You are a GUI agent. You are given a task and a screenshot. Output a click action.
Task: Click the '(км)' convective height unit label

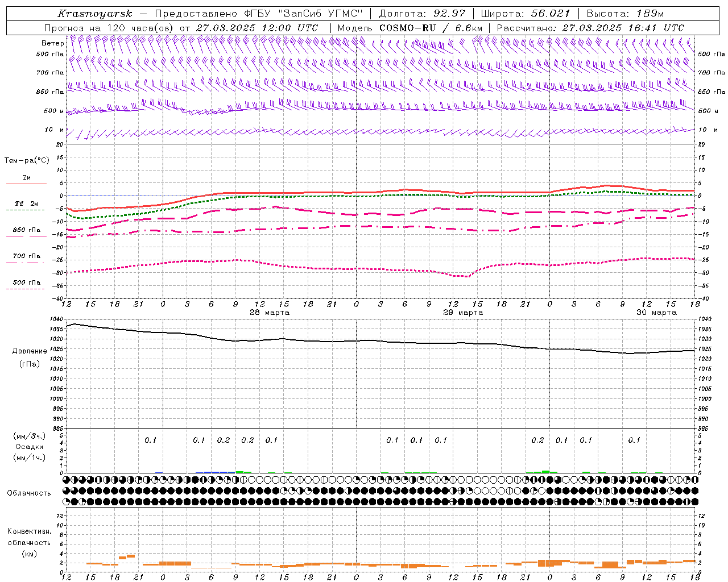click(x=30, y=554)
